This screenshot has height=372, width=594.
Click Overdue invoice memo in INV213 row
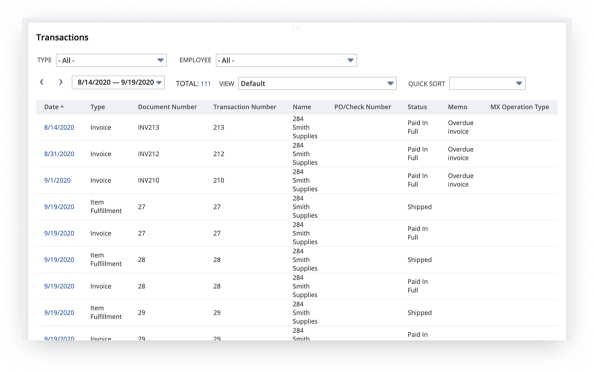coord(461,127)
